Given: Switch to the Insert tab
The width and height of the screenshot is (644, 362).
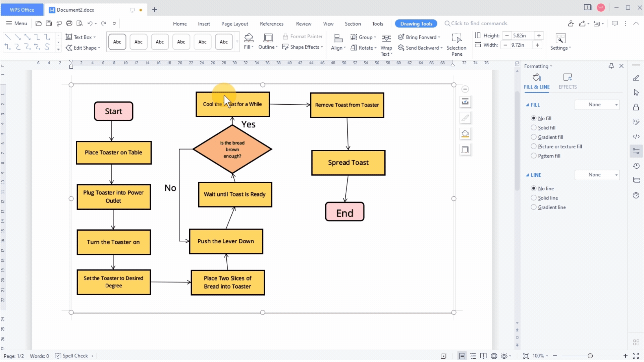Looking at the screenshot, I should tap(204, 24).
